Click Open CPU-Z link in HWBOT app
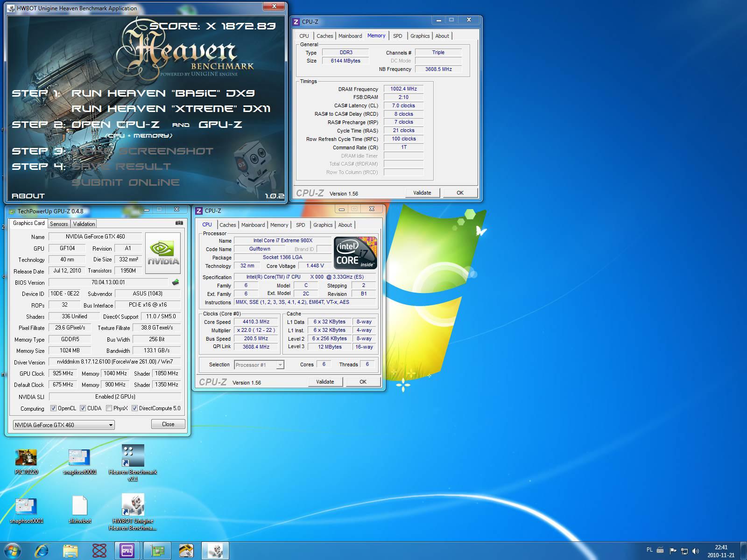 tap(115, 125)
